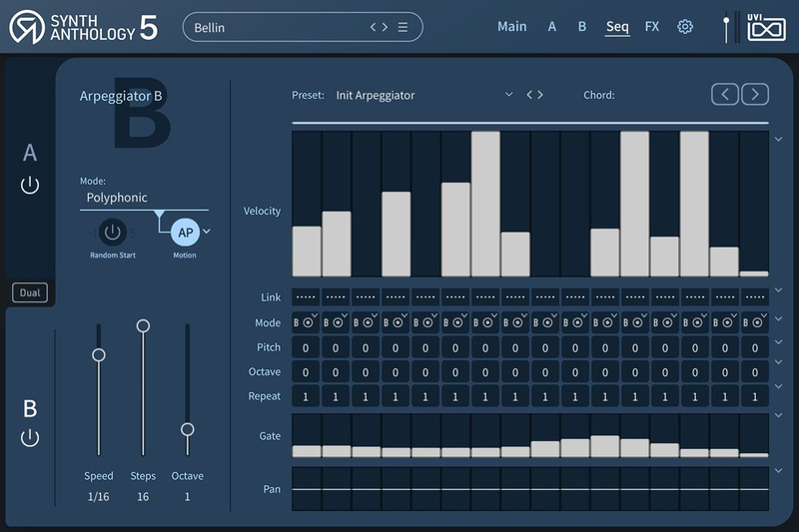Click step 1 mode icon
The width and height of the screenshot is (799, 532).
(x=306, y=322)
